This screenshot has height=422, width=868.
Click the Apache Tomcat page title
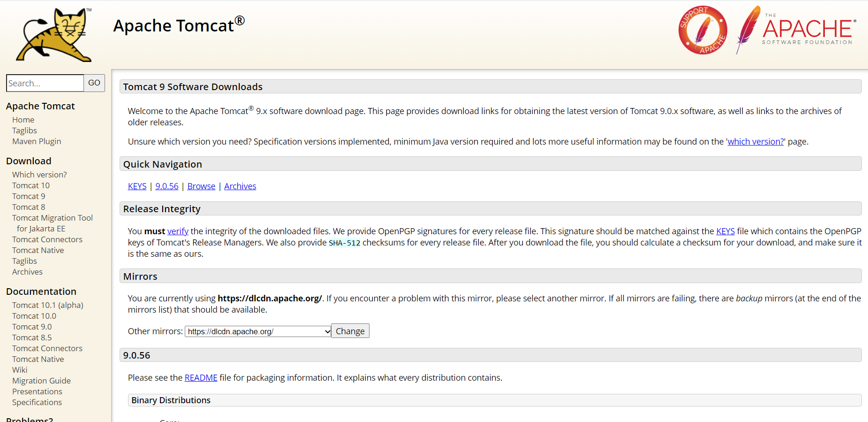[179, 25]
